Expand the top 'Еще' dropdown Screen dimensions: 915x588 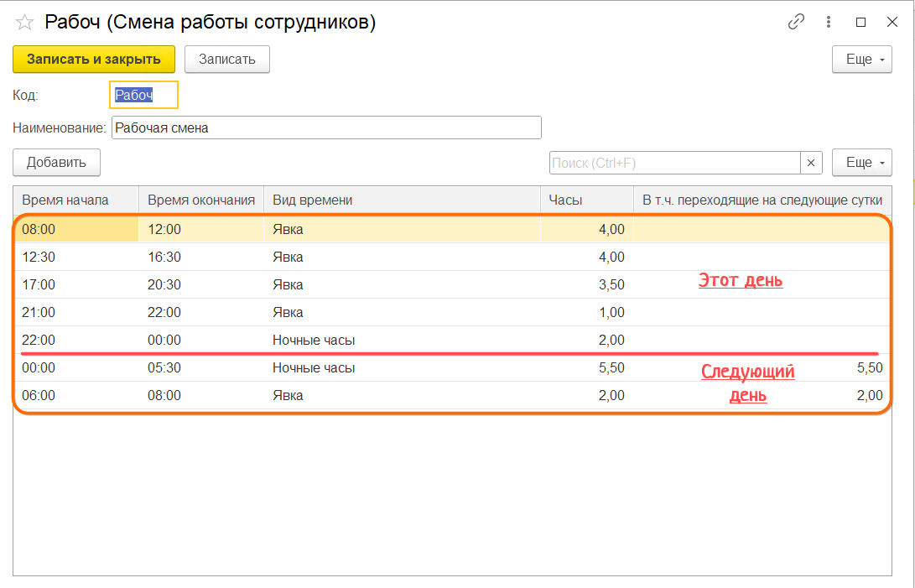tap(861, 60)
